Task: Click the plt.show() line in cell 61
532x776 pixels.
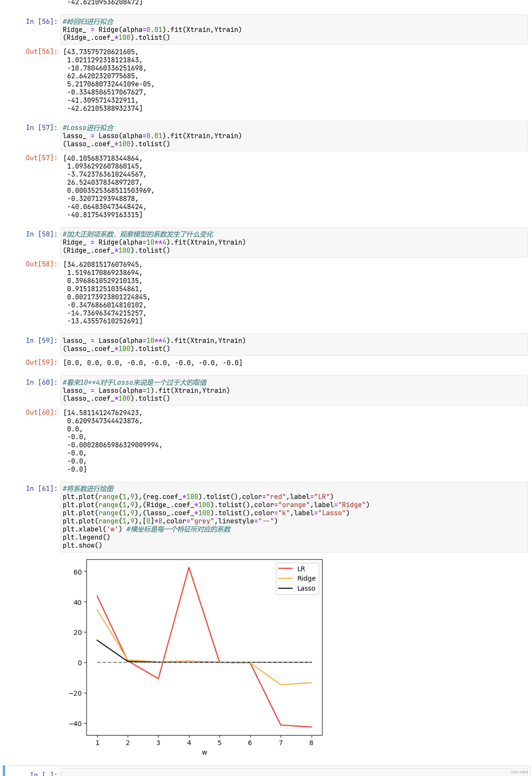Action: click(x=82, y=545)
